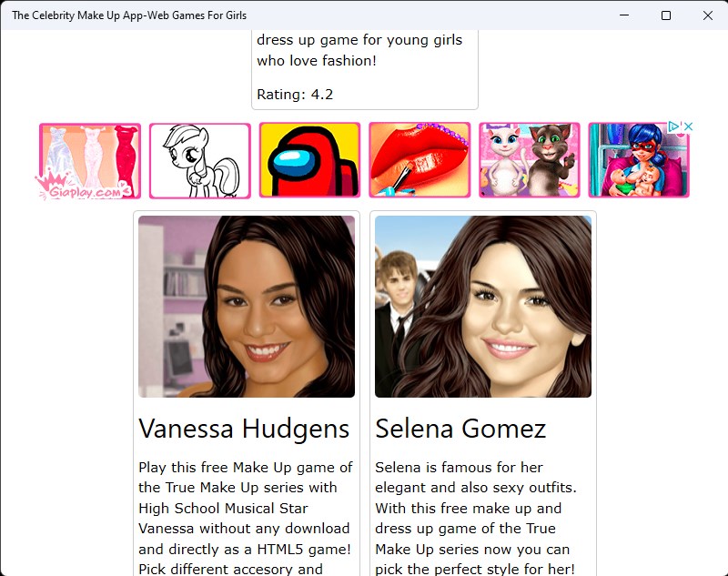The height and width of the screenshot is (576, 728).
Task: Open the red Among Us crewmate thumbnail
Action: [309, 160]
